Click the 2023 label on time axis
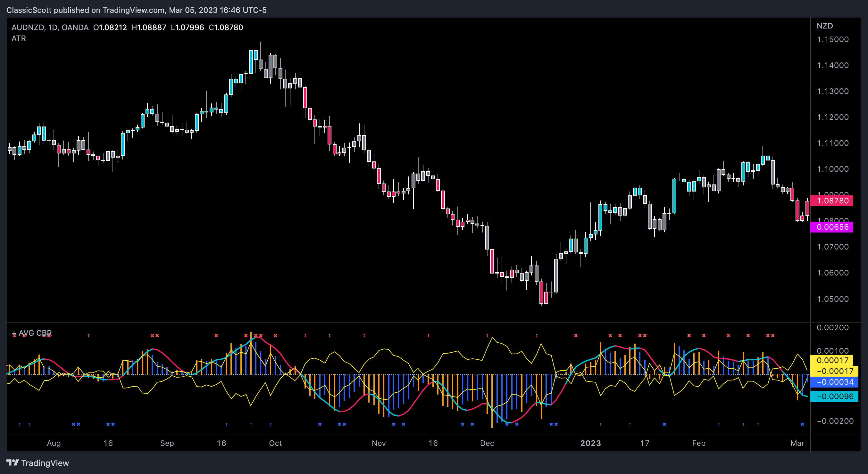The width and height of the screenshot is (868, 474). (x=591, y=443)
